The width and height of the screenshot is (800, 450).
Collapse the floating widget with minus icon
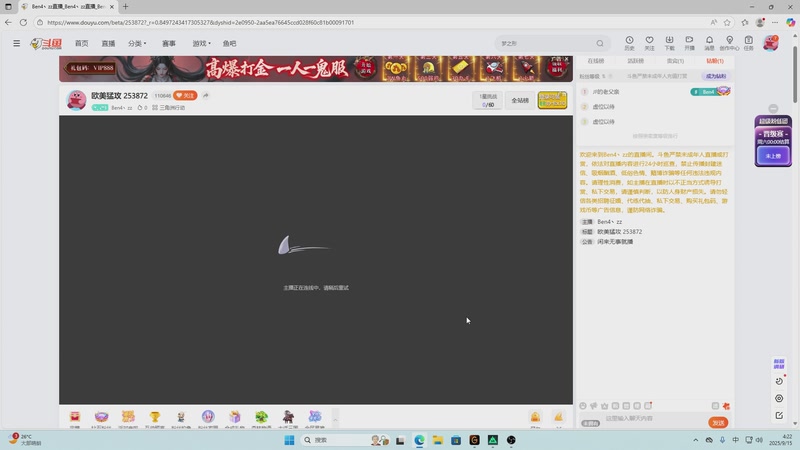773,109
